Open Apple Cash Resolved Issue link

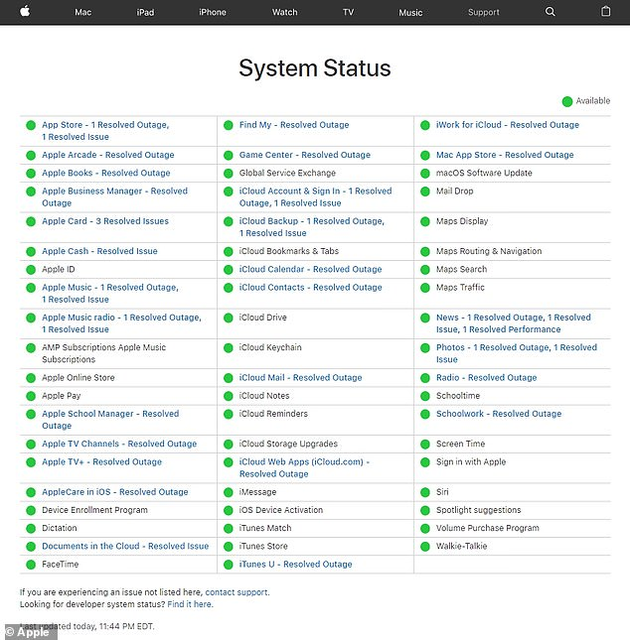(x=100, y=251)
